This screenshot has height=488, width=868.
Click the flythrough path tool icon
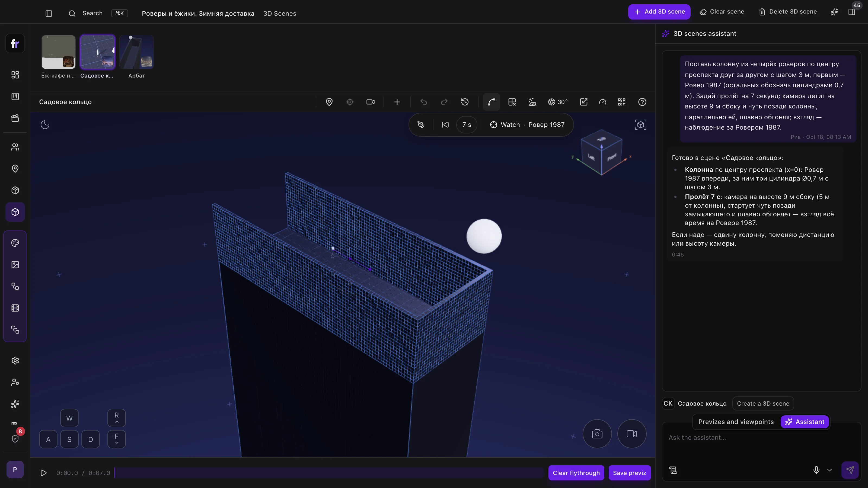[491, 102]
